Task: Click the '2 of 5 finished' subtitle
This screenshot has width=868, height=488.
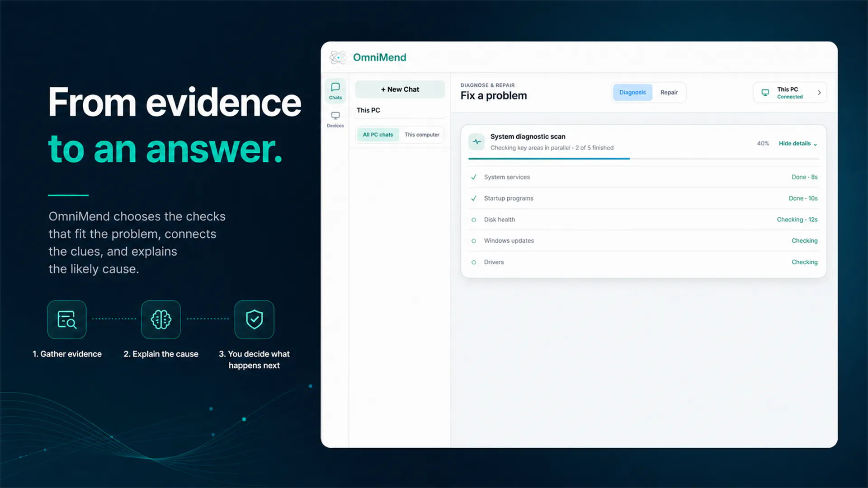Action: point(594,148)
